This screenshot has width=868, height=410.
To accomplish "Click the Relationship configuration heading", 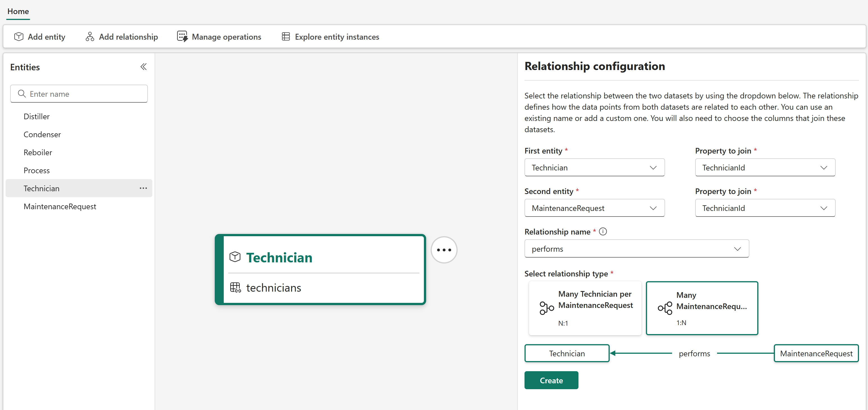I will pos(595,66).
